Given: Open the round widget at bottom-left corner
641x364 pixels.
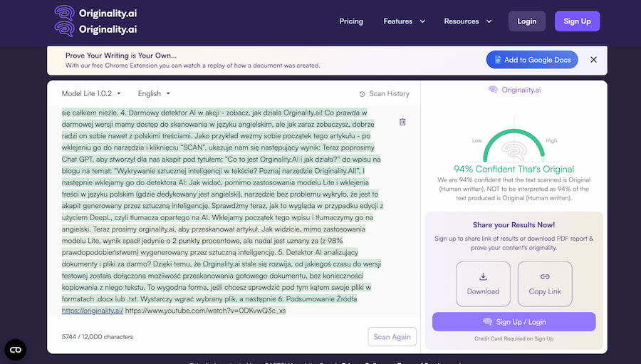Looking at the screenshot, I should click(x=16, y=349).
